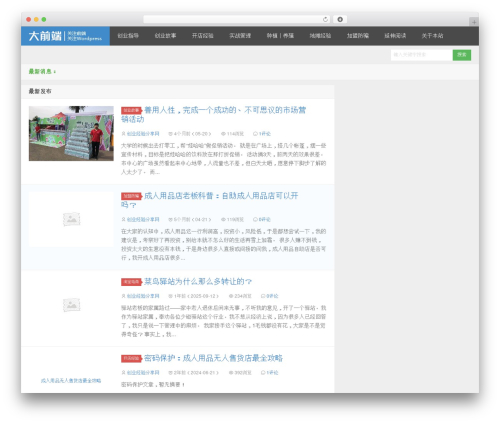Click the clock icon beside 4个月前 date
The width and height of the screenshot is (500, 423).
170,134
